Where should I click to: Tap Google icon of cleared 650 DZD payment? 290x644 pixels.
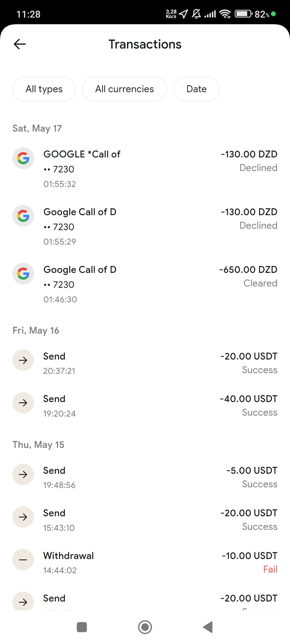click(23, 274)
